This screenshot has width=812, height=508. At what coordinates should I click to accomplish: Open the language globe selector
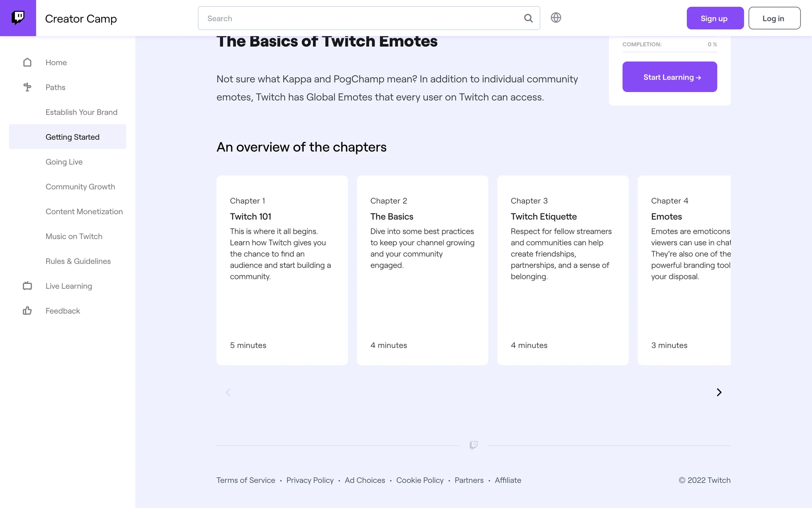556,18
